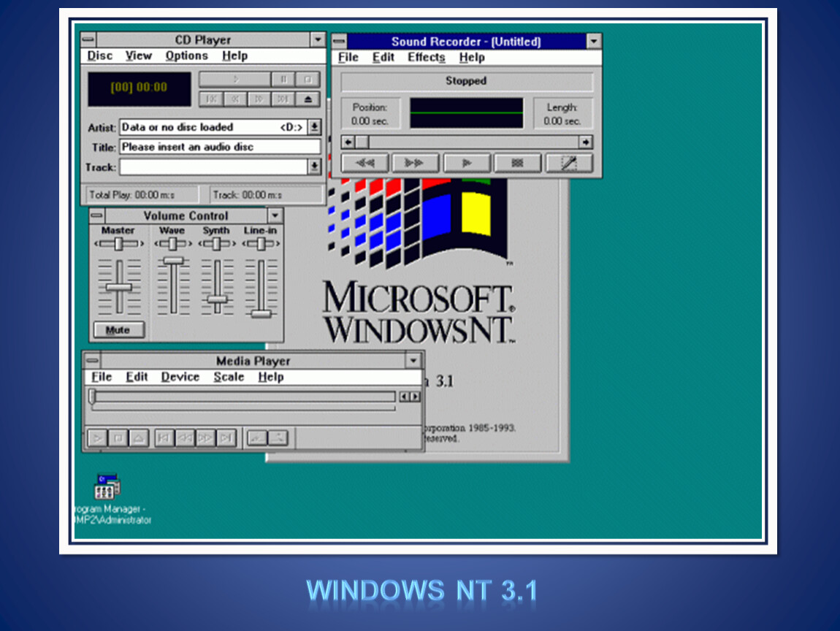Click Rewind button in Media Player
840x631 pixels.
coord(185,438)
